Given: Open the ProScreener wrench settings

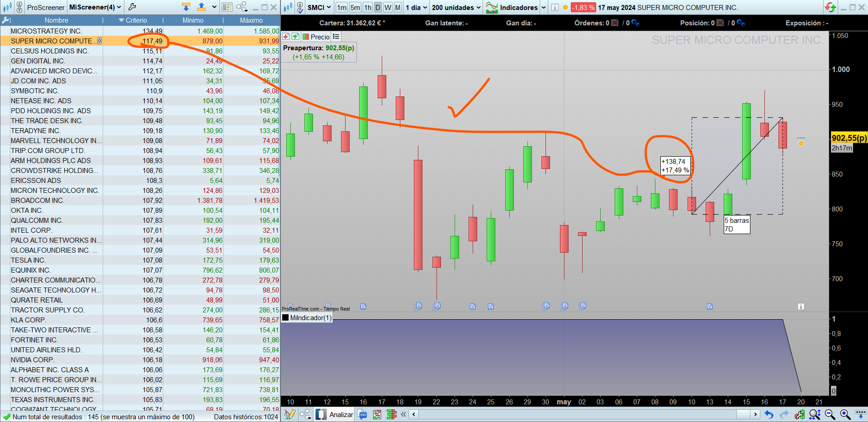Looking at the screenshot, I should (x=132, y=7).
